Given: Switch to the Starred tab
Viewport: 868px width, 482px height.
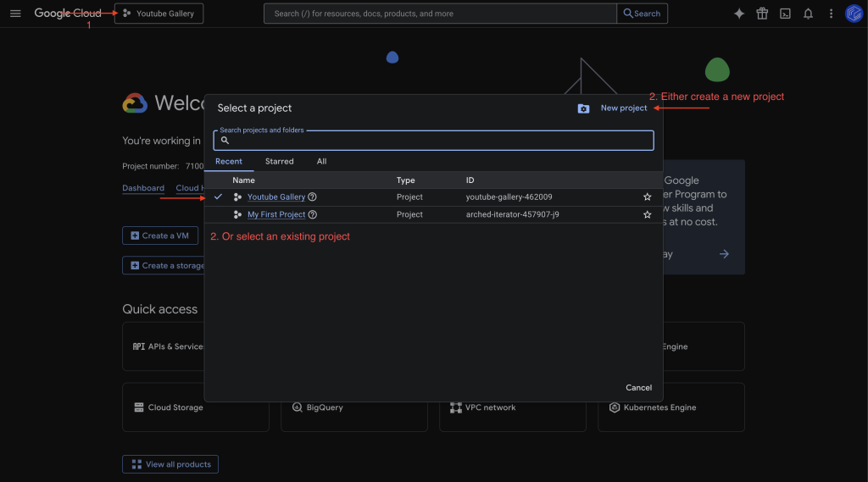Looking at the screenshot, I should coord(279,161).
